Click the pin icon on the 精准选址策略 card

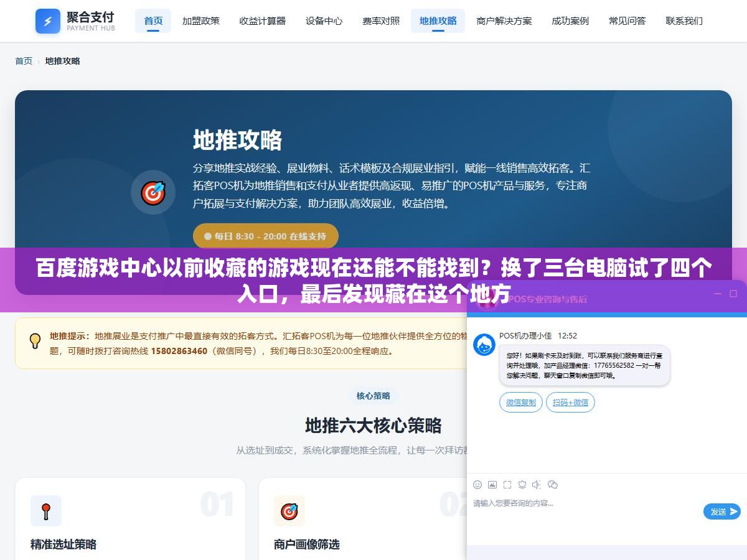click(46, 511)
